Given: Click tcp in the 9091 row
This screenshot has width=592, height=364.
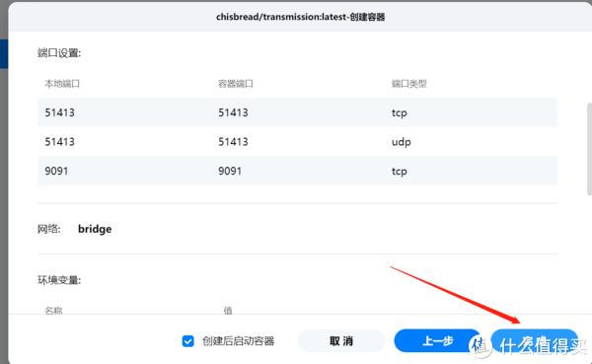Looking at the screenshot, I should click(x=399, y=172).
